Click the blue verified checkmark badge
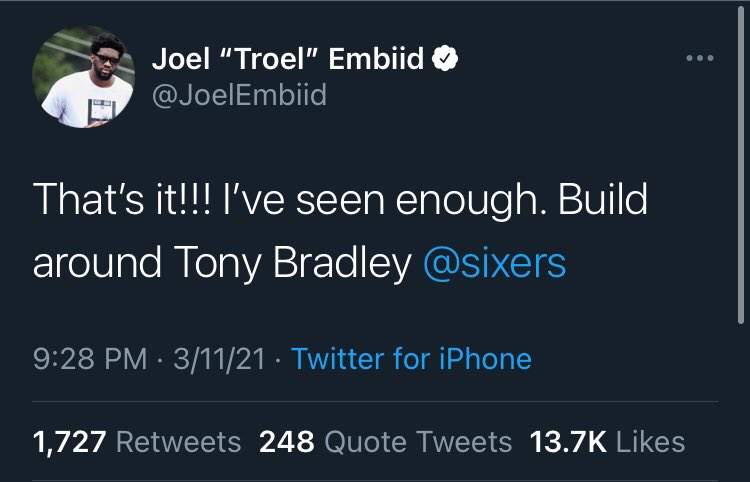The height and width of the screenshot is (482, 750). 445,60
